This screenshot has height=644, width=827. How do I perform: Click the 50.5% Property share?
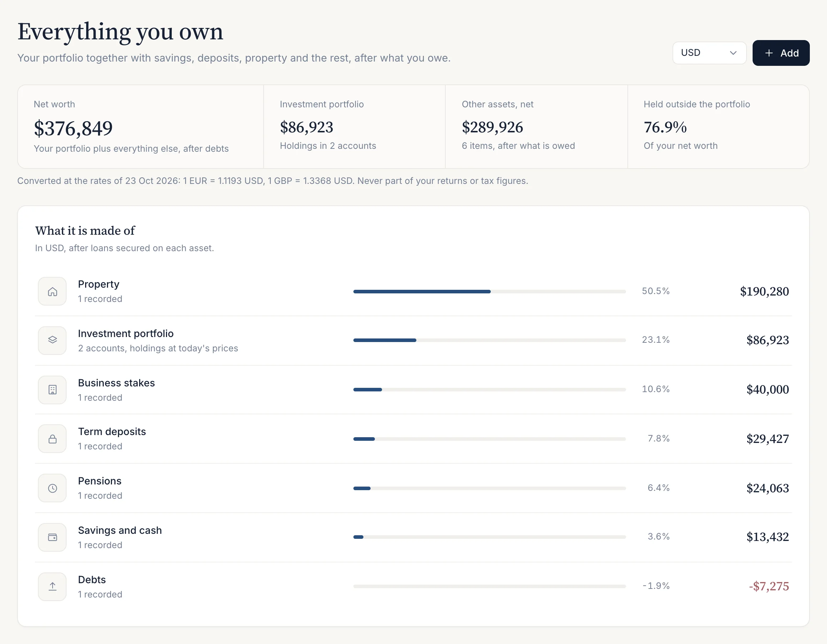coord(655,291)
